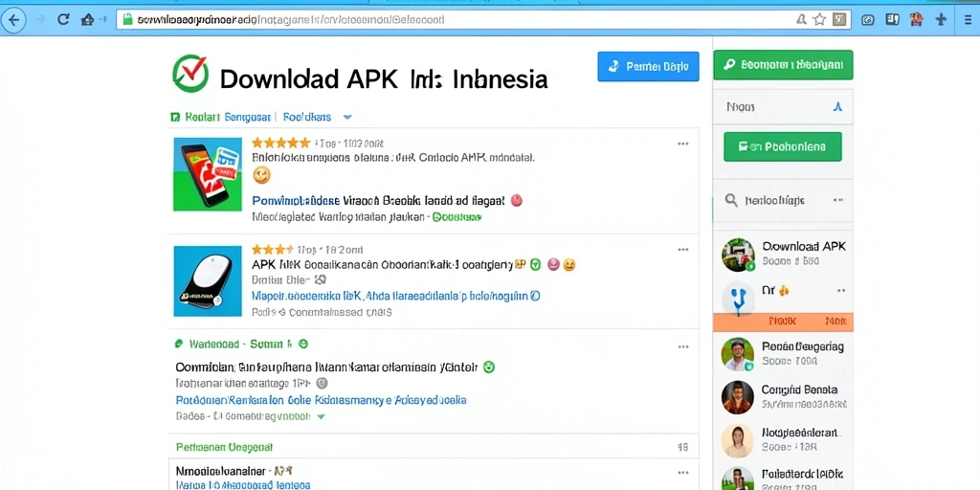Open browser hamburger menu icon
980x490 pixels.
click(968, 19)
